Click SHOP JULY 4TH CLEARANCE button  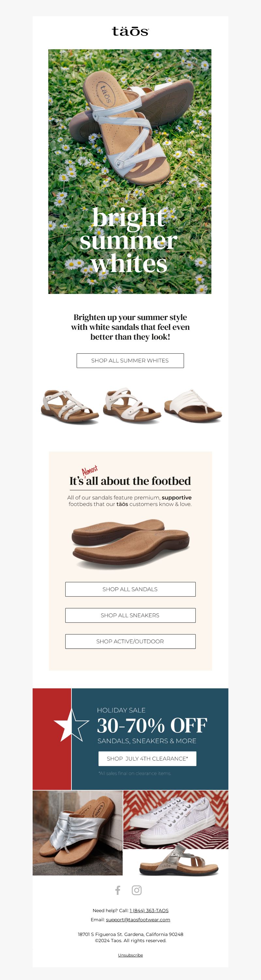pos(147,758)
